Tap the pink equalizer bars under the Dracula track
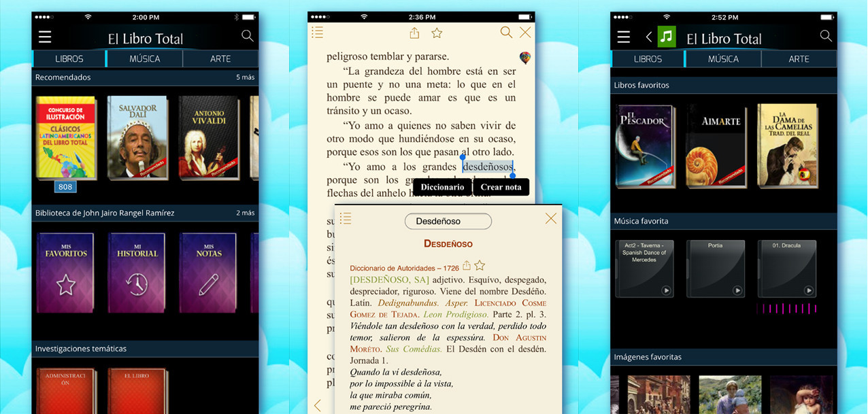868x414 pixels. pos(787,309)
